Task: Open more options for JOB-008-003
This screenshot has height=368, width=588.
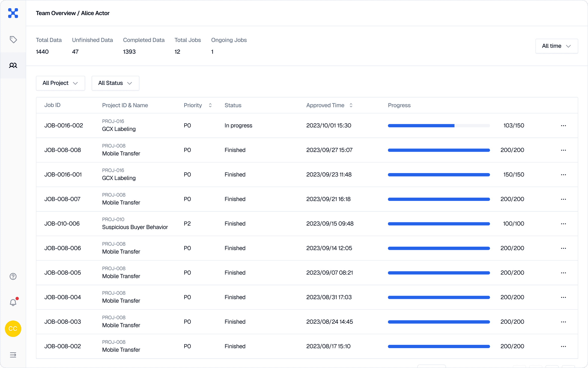Action: pyautogui.click(x=563, y=322)
